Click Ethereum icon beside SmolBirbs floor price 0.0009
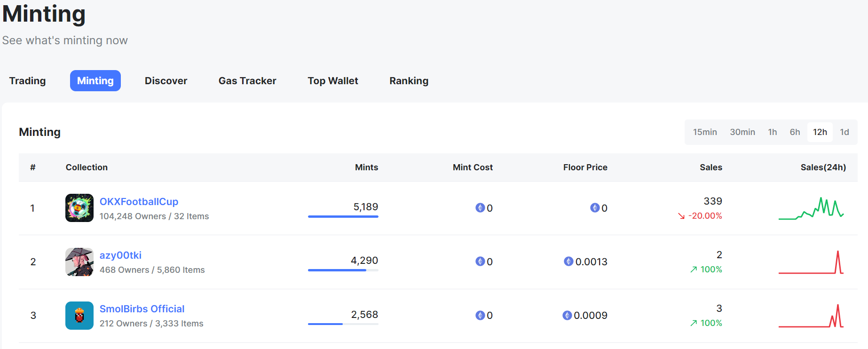 [567, 315]
